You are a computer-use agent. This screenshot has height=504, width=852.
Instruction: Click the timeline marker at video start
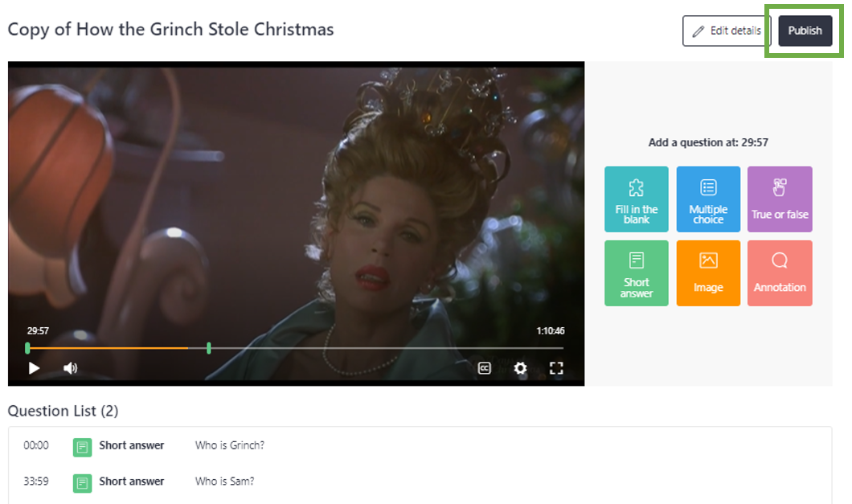[27, 348]
